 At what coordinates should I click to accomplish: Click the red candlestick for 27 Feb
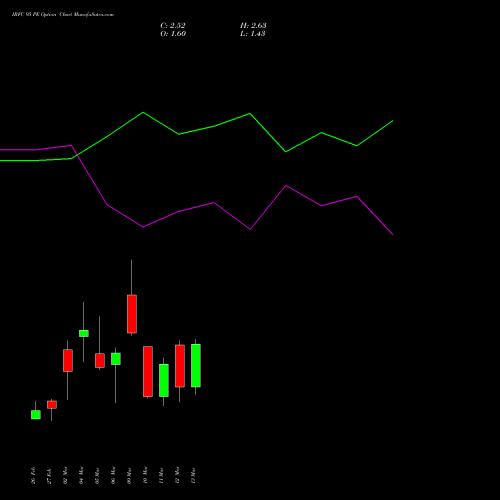point(52,405)
